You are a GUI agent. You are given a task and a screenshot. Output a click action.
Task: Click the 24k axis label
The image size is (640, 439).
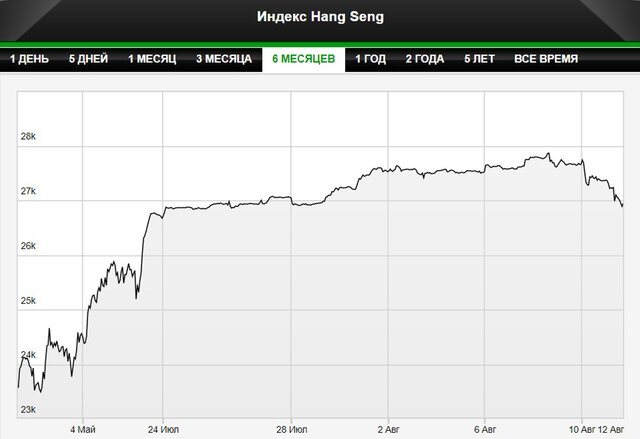pyautogui.click(x=28, y=355)
